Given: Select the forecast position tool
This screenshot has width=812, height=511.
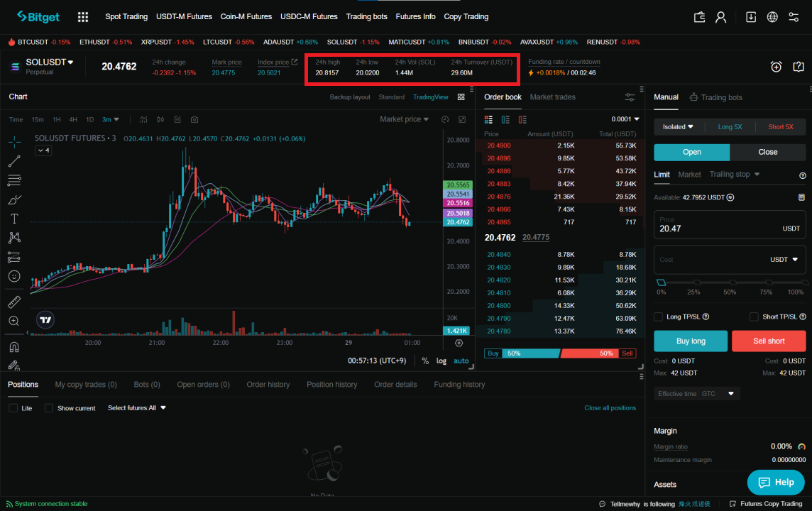Looking at the screenshot, I should (x=14, y=257).
